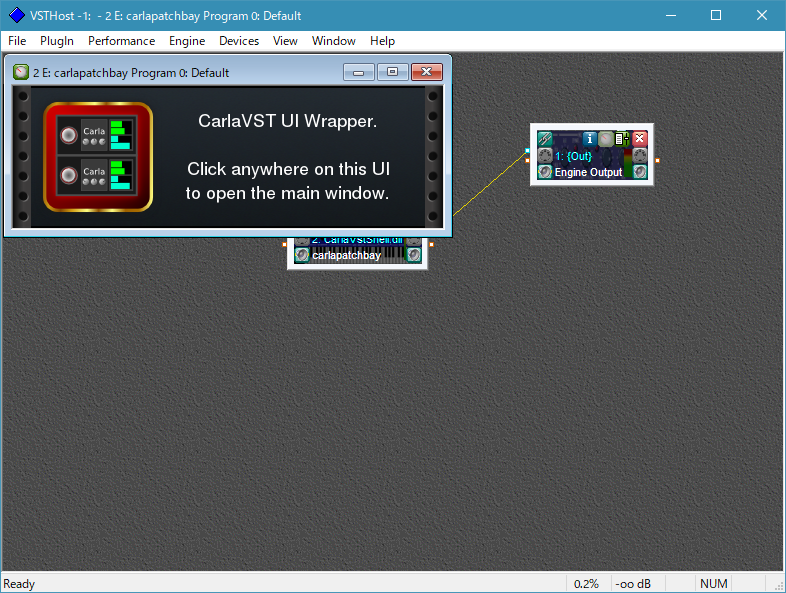The height and width of the screenshot is (593, 786).
Task: Click left audio speaker icon on carlapatchbay node
Action: pos(302,255)
